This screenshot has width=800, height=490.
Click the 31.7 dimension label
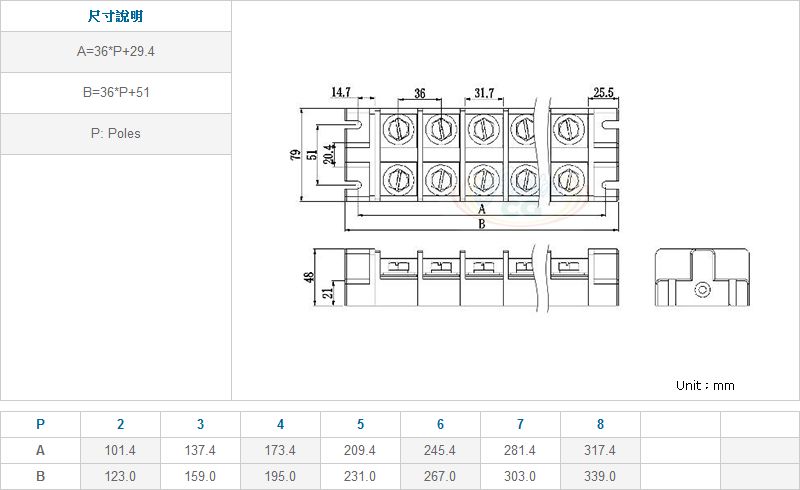(x=484, y=93)
